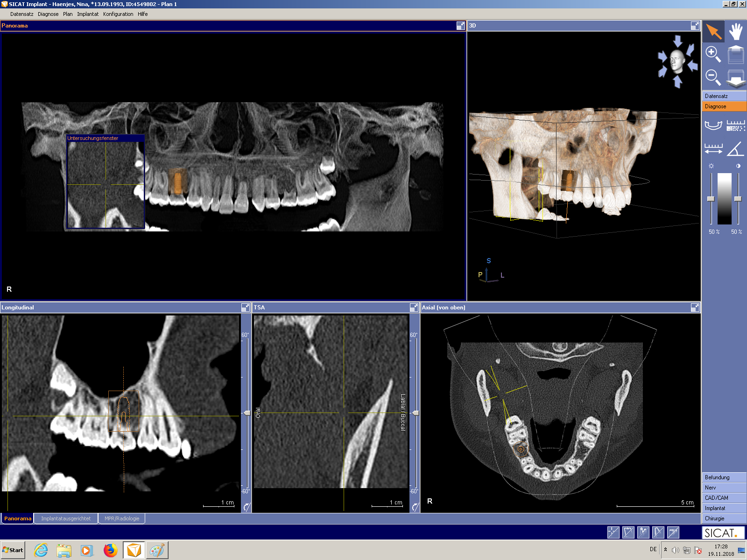Open the Hilfe menu
The width and height of the screenshot is (747, 560).
click(x=143, y=14)
